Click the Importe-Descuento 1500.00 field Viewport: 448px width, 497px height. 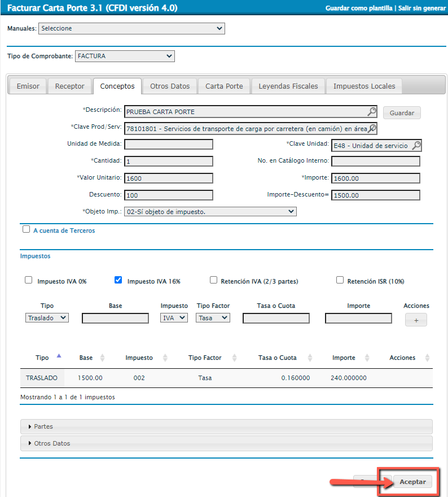pos(376,195)
